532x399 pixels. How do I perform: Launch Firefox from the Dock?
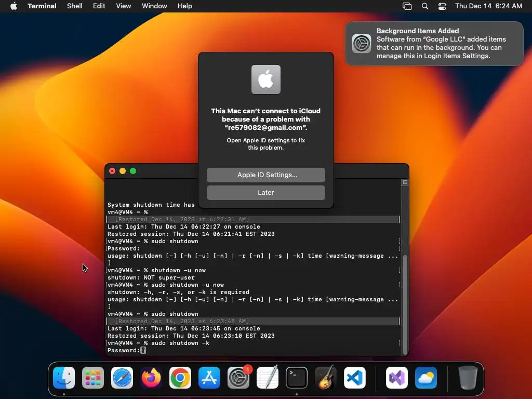[x=151, y=378]
